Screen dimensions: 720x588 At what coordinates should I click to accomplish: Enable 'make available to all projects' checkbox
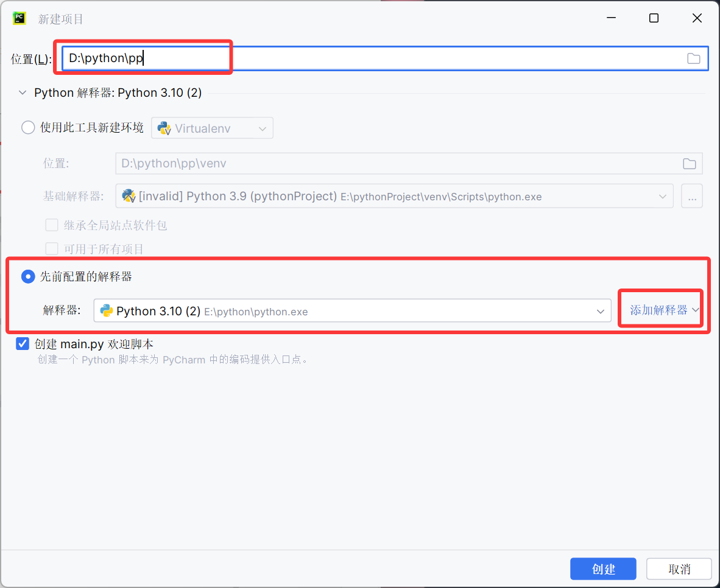point(52,249)
